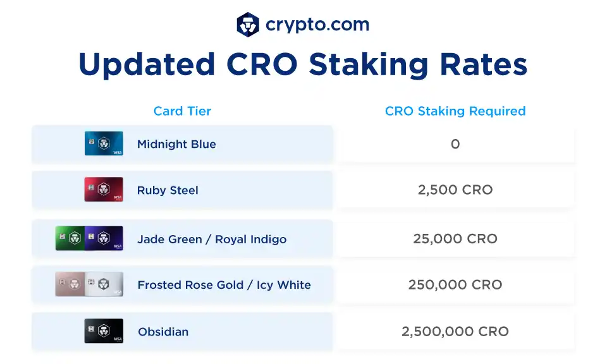The height and width of the screenshot is (364, 607).
Task: Click the 2,500 CRO staking value
Action: [455, 190]
